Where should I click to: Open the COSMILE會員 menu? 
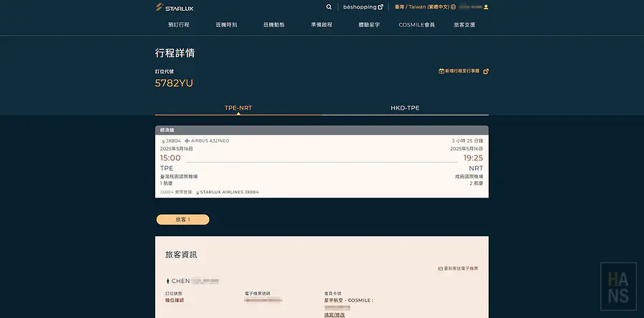point(417,24)
